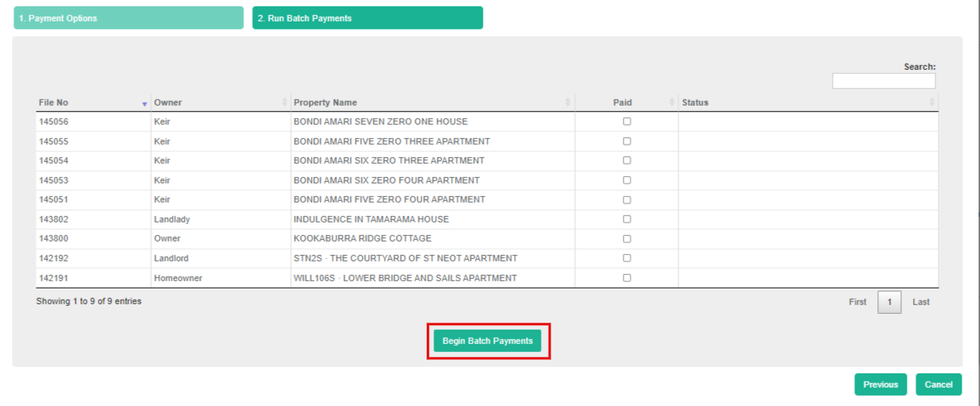Toggle Paid checkbox for file 142191

pos(627,278)
